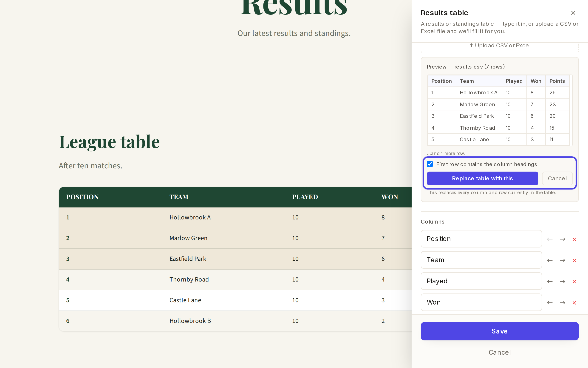Image resolution: width=588 pixels, height=368 pixels.
Task: Toggle first row contains column headings checkbox
Action: [430, 164]
